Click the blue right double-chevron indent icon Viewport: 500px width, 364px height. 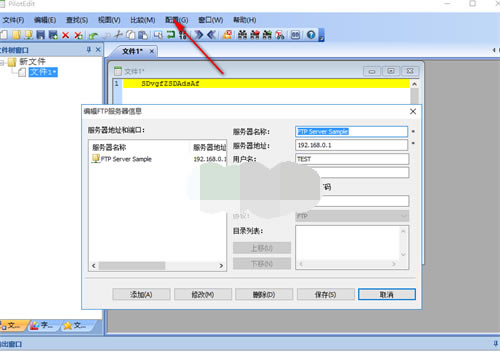pos(199,35)
